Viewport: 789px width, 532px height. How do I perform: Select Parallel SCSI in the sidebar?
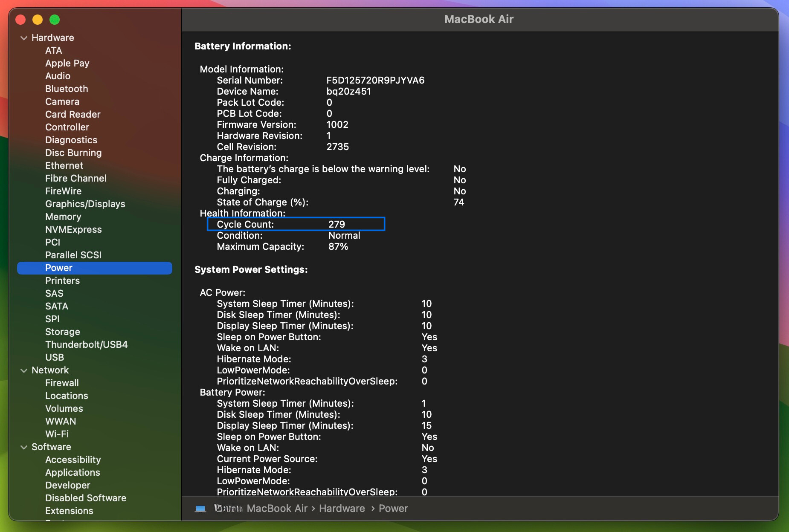click(73, 255)
